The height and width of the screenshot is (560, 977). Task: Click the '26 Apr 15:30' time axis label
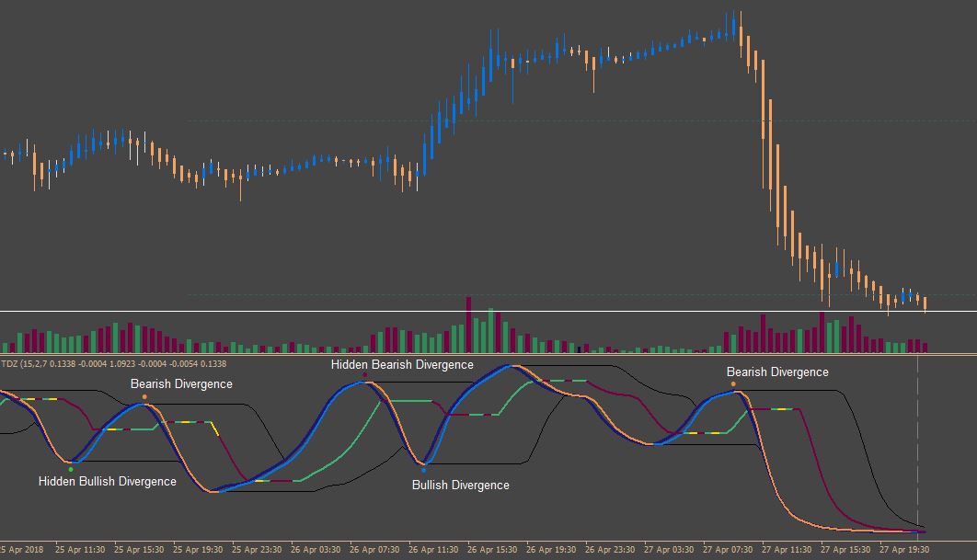coord(492,549)
